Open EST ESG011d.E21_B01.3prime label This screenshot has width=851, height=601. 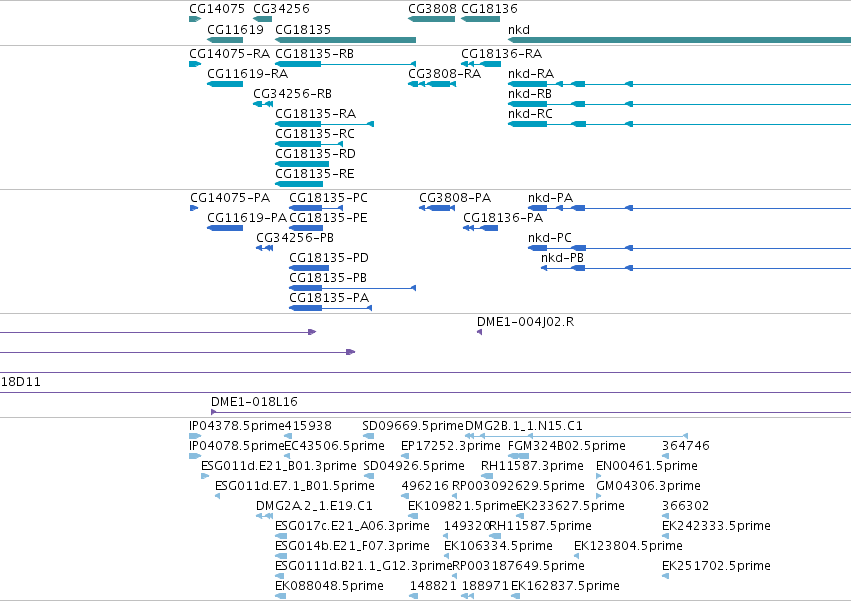pos(279,467)
